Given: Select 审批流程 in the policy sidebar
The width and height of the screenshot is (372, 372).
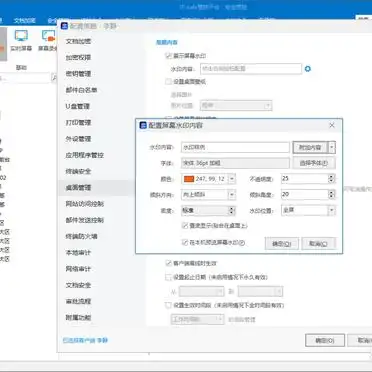Looking at the screenshot, I should [78, 301].
